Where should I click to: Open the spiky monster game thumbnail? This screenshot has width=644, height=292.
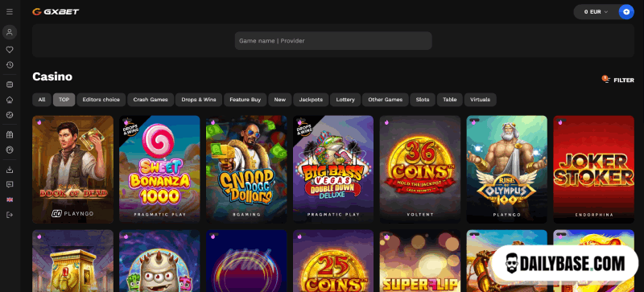159,261
